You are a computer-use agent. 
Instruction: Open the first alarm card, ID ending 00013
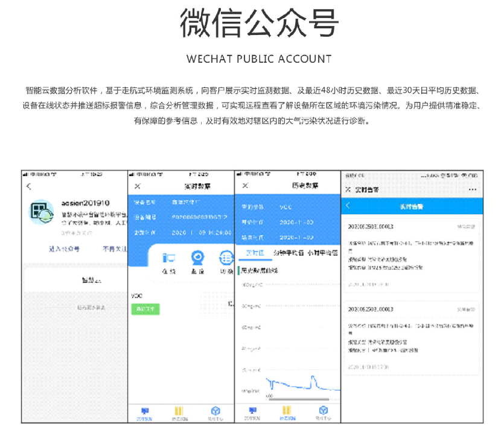point(412,255)
